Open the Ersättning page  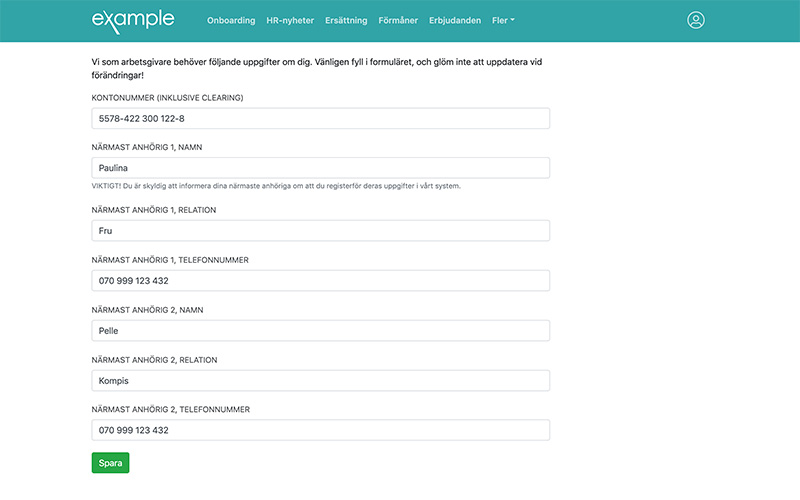click(346, 20)
